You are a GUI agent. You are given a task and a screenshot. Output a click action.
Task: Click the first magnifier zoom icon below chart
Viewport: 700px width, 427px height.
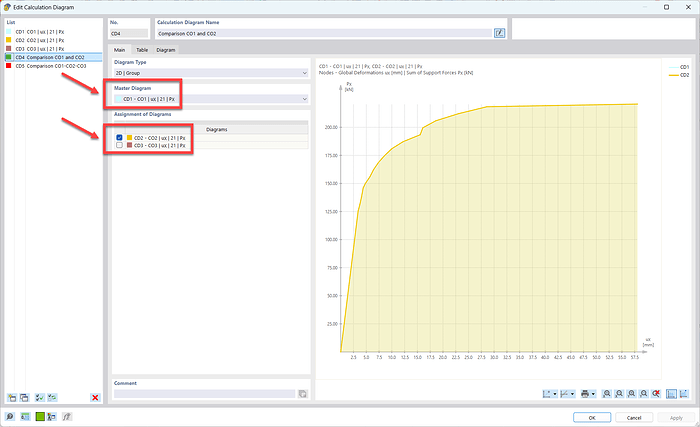(x=608, y=393)
